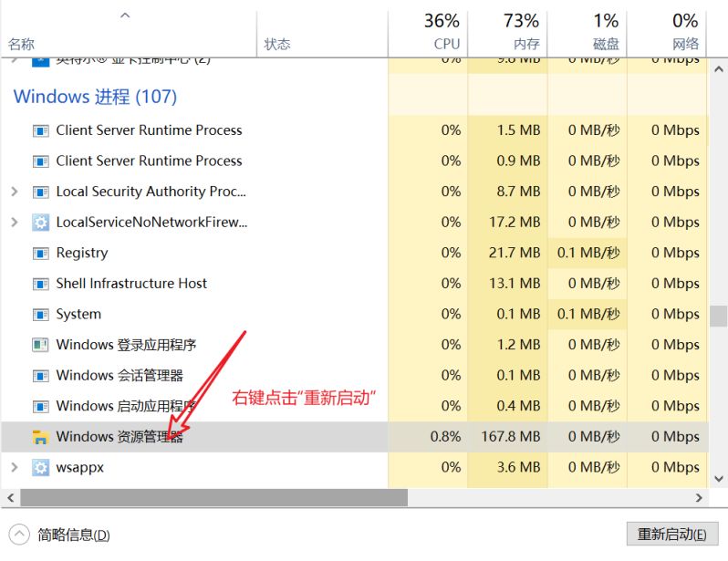This screenshot has width=728, height=561.
Task: Click the vertical scrollbar up arrow
Action: [719, 69]
